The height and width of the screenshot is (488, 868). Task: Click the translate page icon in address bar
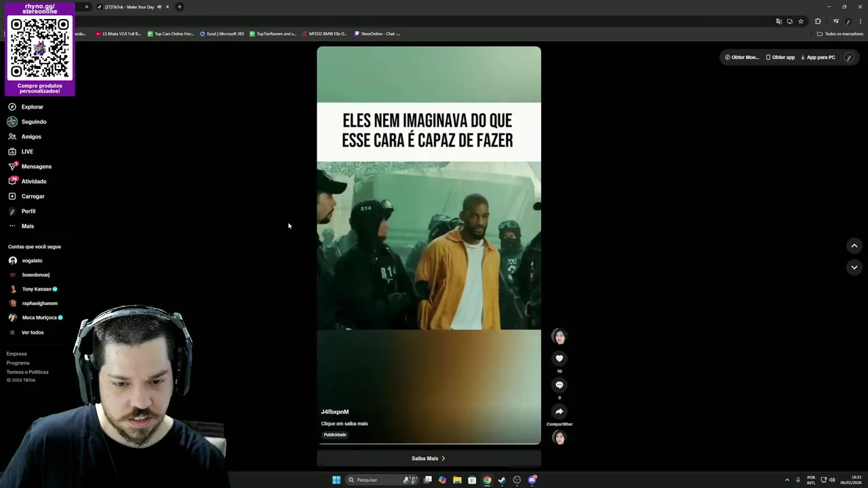coord(778,21)
